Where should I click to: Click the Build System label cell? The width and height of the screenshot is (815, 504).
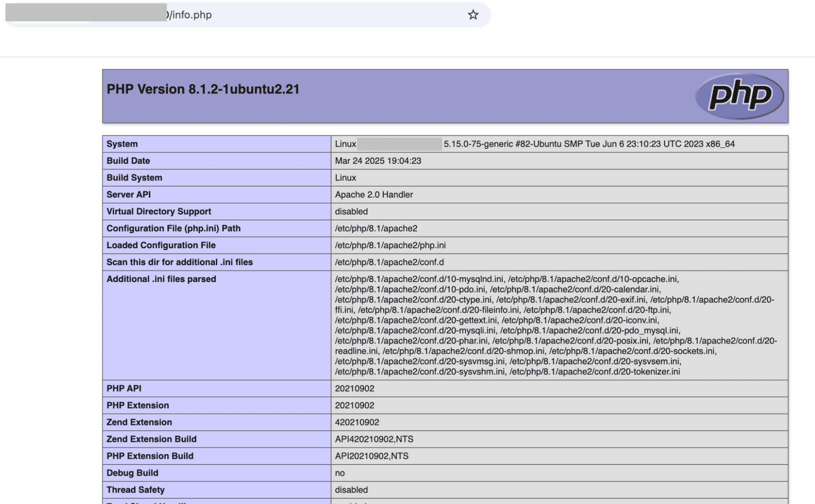click(134, 178)
